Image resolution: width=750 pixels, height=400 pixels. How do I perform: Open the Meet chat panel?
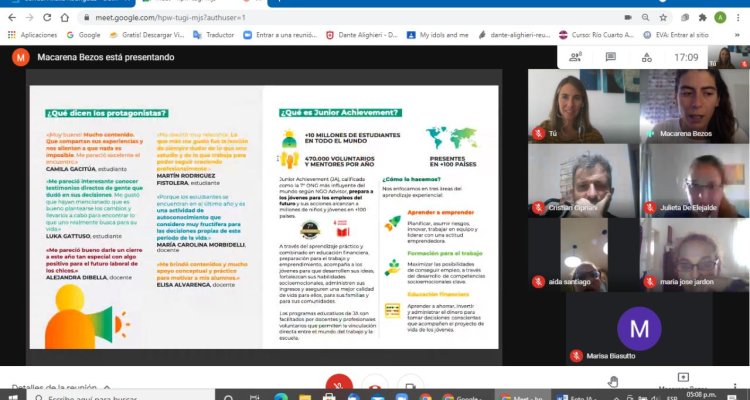click(611, 57)
